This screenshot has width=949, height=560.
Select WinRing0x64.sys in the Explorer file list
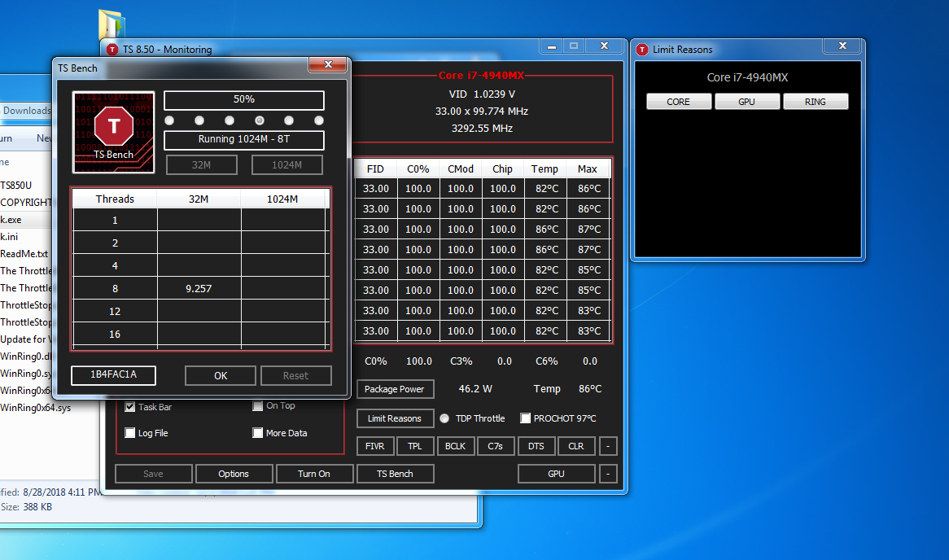(36, 408)
